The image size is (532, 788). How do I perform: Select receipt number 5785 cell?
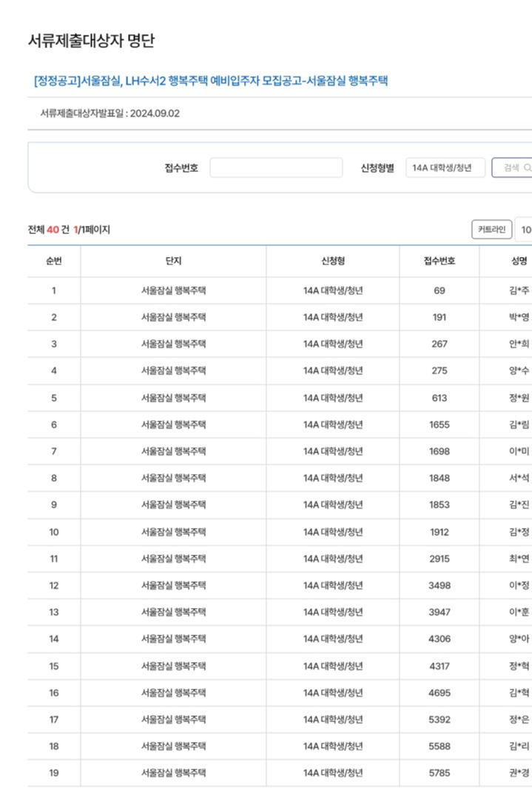(440, 773)
